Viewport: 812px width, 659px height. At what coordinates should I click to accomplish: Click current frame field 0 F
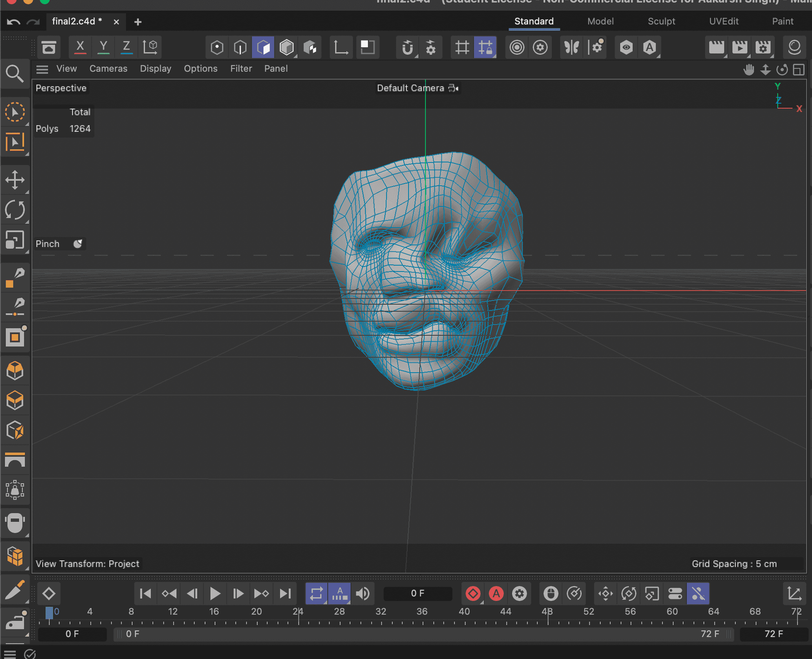click(417, 593)
